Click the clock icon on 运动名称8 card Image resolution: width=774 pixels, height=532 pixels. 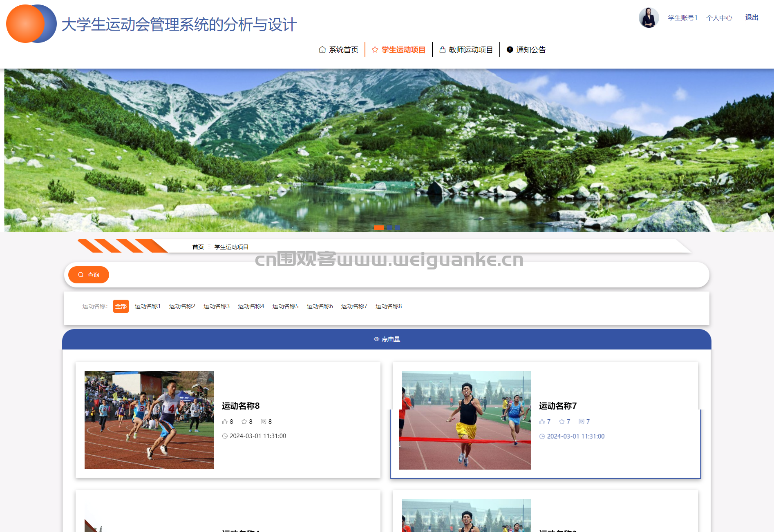[225, 436]
